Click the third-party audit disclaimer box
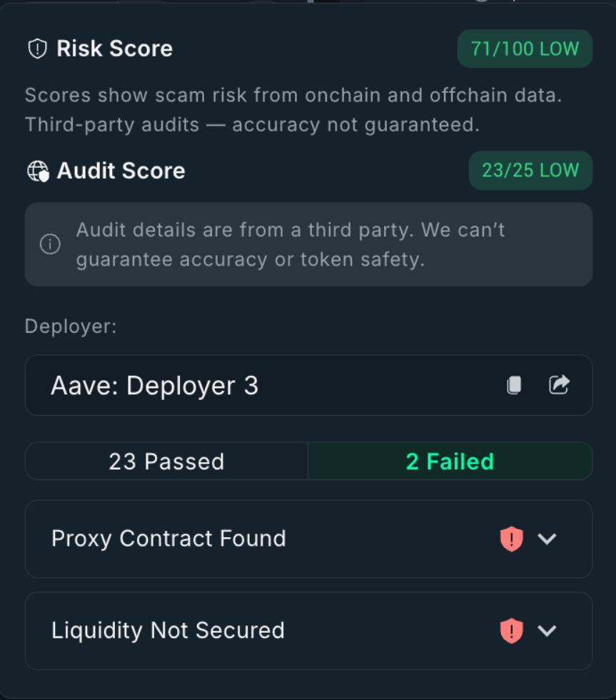616x700 pixels. click(x=308, y=244)
